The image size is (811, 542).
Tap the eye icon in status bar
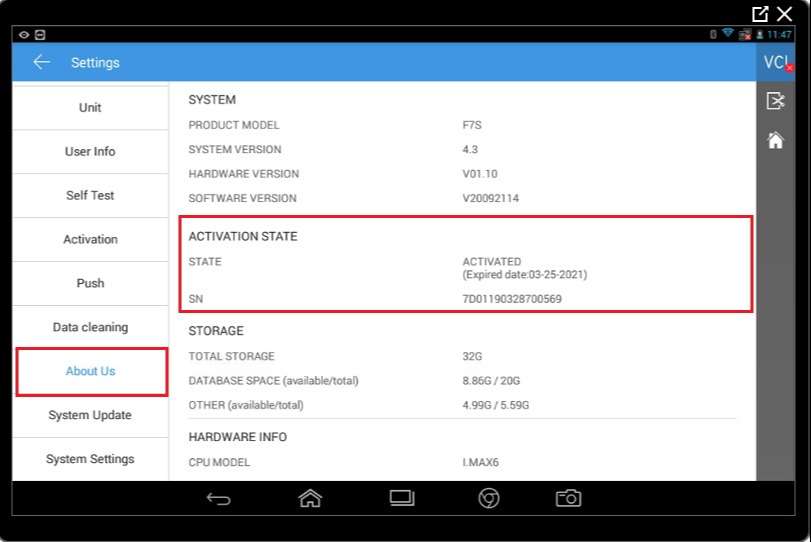[24, 35]
